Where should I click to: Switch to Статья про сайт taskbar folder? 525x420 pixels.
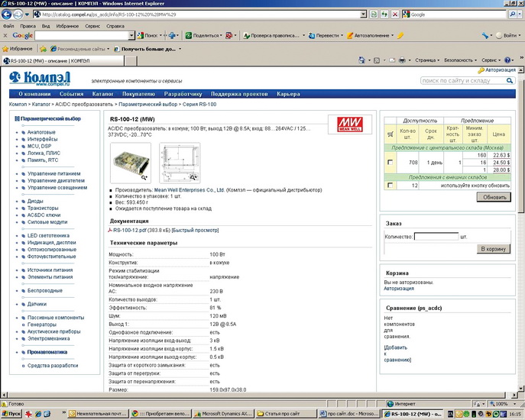[x=287, y=414]
